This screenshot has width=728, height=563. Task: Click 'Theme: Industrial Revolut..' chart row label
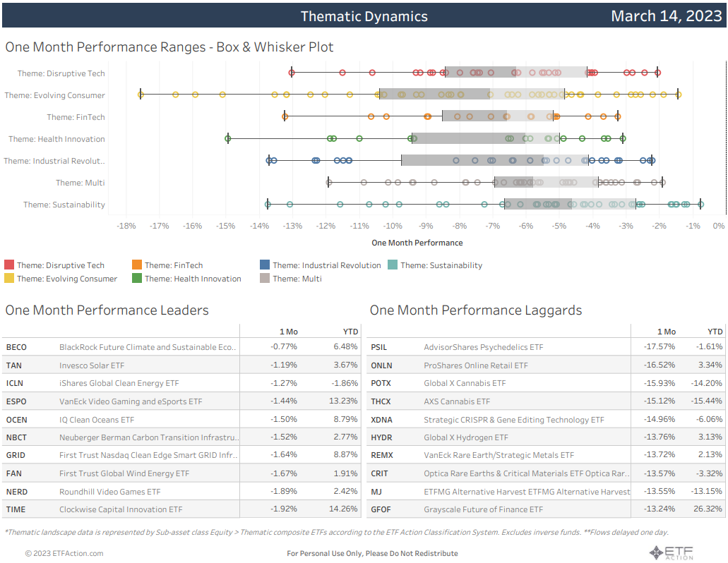tap(54, 161)
